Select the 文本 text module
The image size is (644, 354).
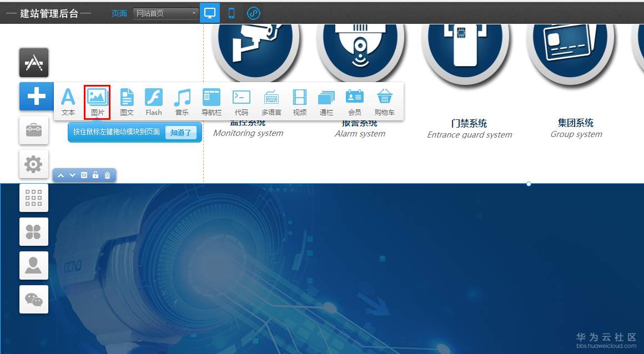[68, 102]
